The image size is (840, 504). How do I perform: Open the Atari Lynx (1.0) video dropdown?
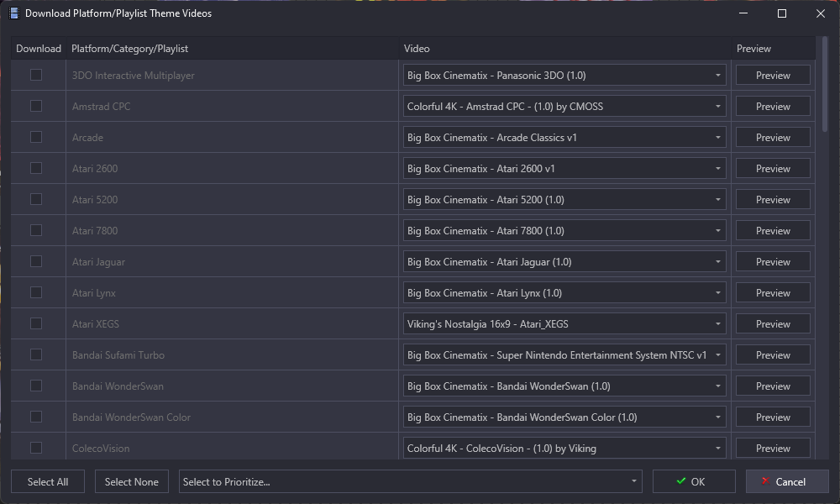[x=564, y=292]
